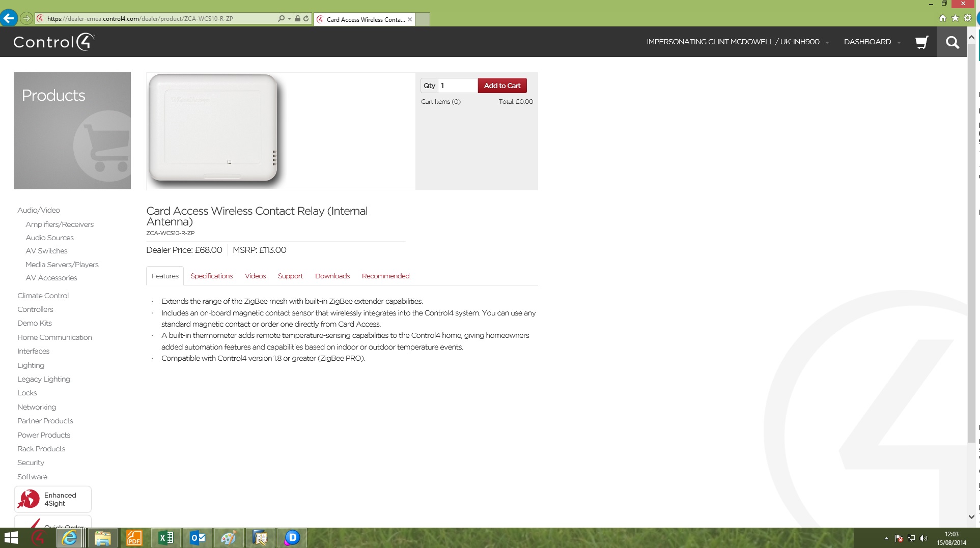This screenshot has width=980, height=548.
Task: Go to Demo Kits category
Action: [x=35, y=323]
